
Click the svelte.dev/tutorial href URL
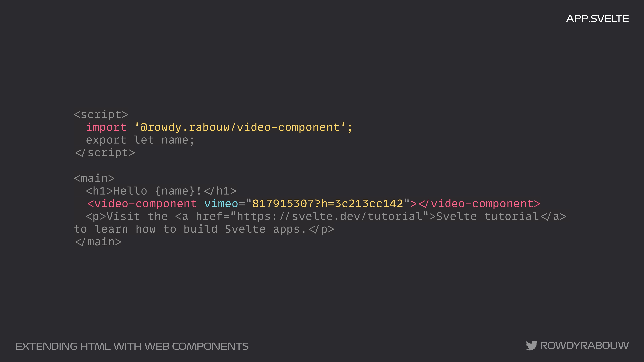click(x=330, y=217)
